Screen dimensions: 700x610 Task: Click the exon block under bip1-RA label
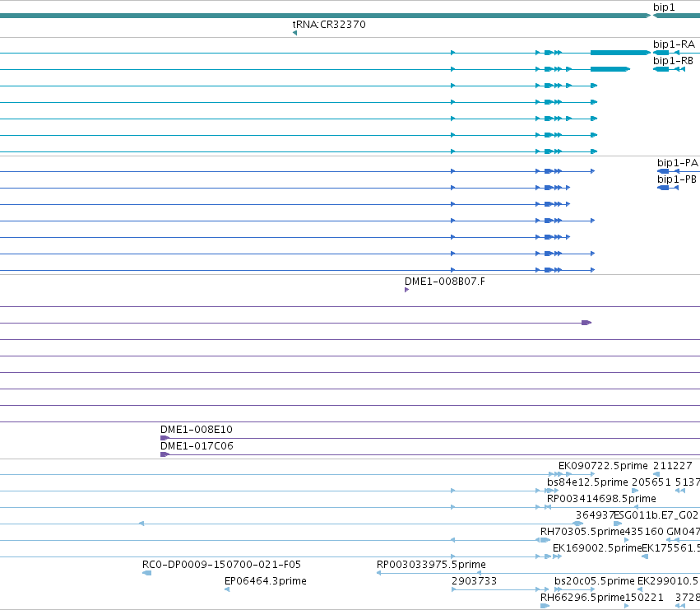point(661,53)
